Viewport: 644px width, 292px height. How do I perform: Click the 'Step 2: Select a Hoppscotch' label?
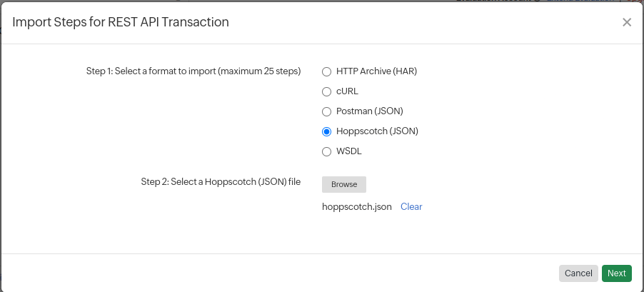tap(221, 182)
